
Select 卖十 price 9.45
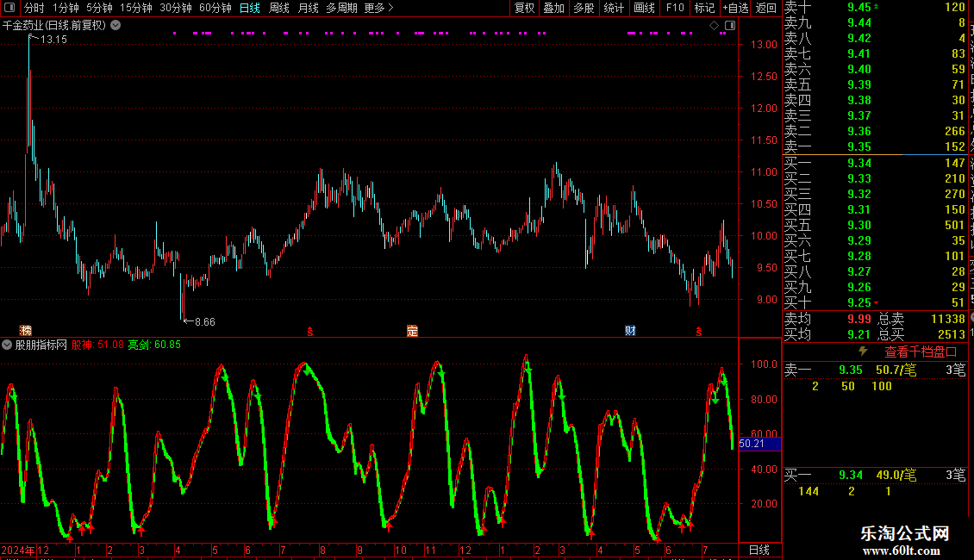tap(859, 8)
